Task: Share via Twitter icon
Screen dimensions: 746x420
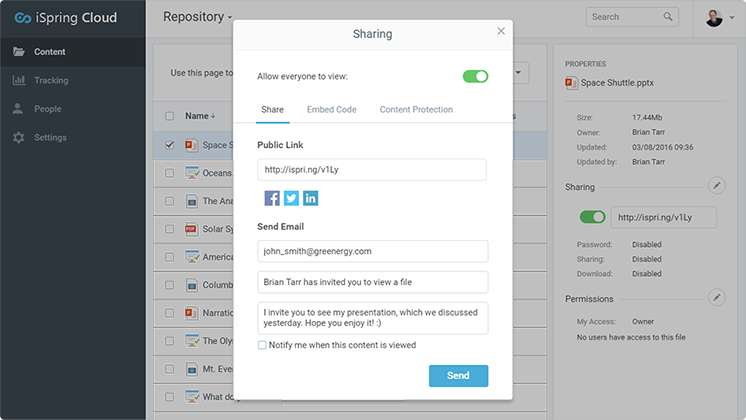Action: 291,198
